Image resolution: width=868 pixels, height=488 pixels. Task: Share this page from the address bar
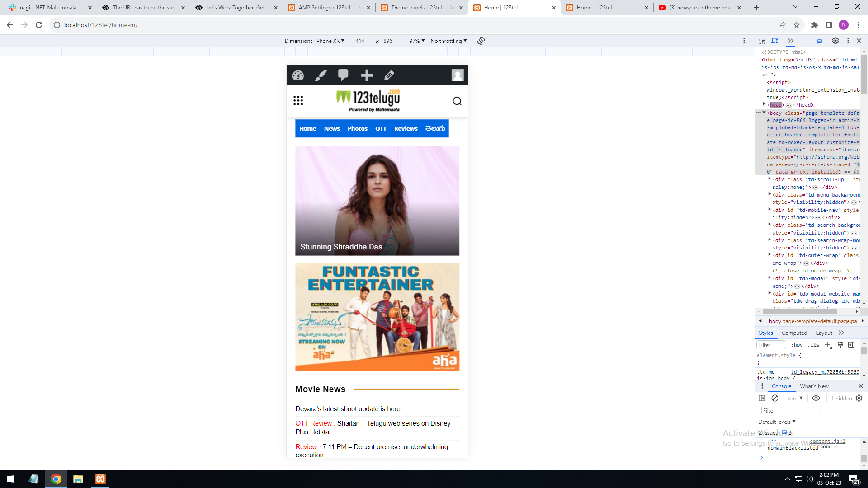click(x=782, y=25)
